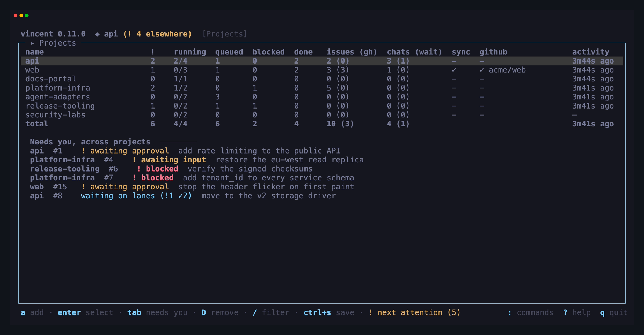Viewport: 644px width, 335px height.
Task: Click 'add rate limiting to the public API'
Action: click(x=259, y=151)
